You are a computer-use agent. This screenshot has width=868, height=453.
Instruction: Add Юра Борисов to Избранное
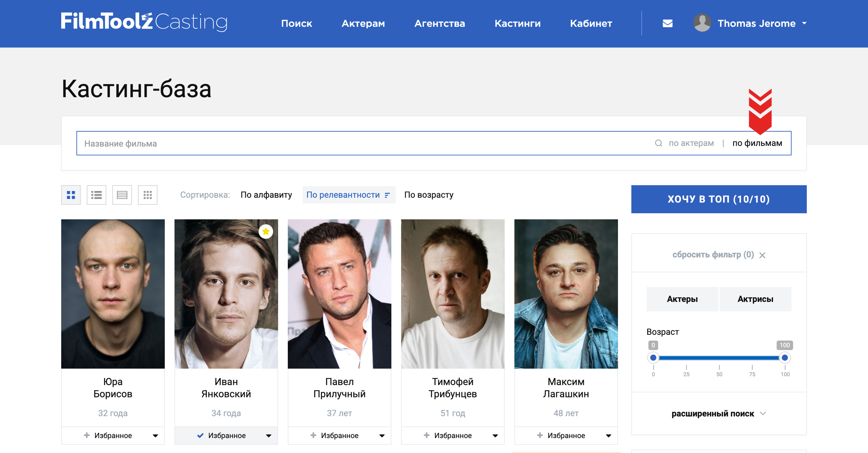point(108,435)
